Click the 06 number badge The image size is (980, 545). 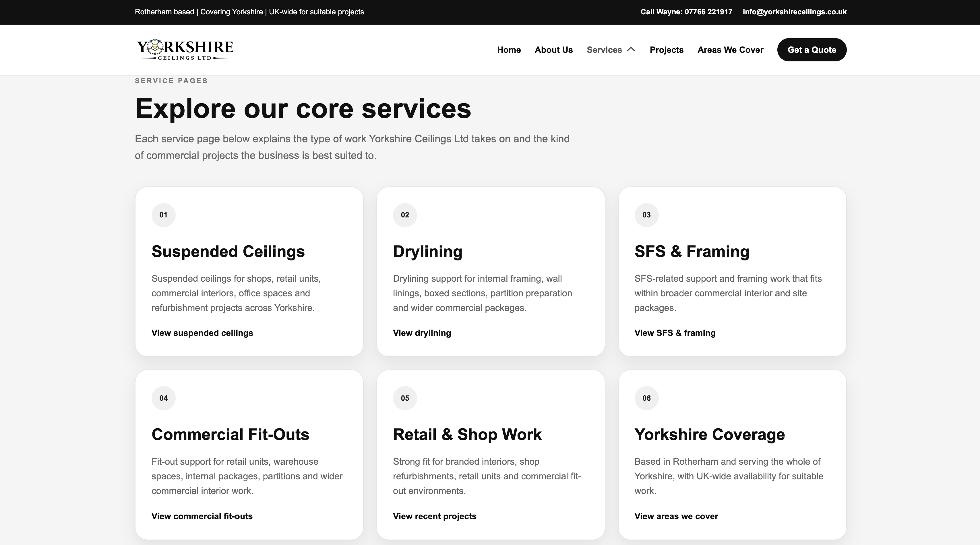pyautogui.click(x=646, y=398)
